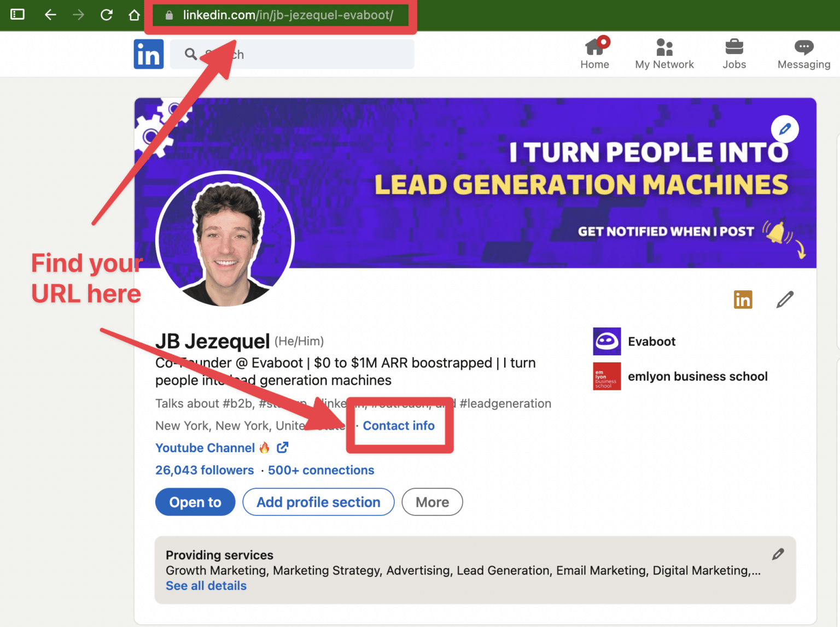Click the LinkedIn logo next to search
The image size is (840, 627).
[x=148, y=54]
